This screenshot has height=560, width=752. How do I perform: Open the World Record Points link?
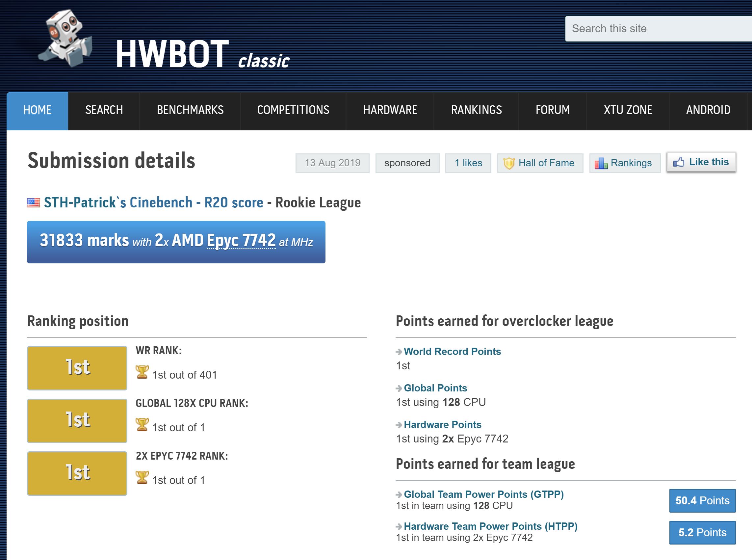[x=452, y=351]
